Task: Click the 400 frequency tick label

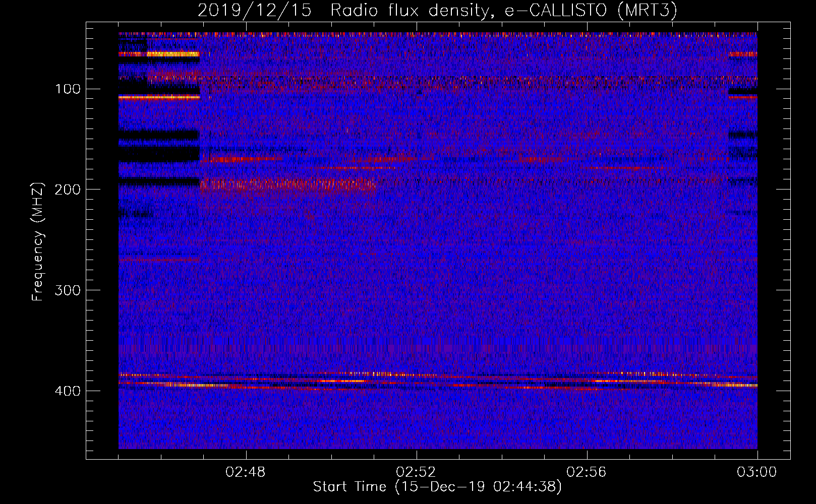Action: coord(68,391)
